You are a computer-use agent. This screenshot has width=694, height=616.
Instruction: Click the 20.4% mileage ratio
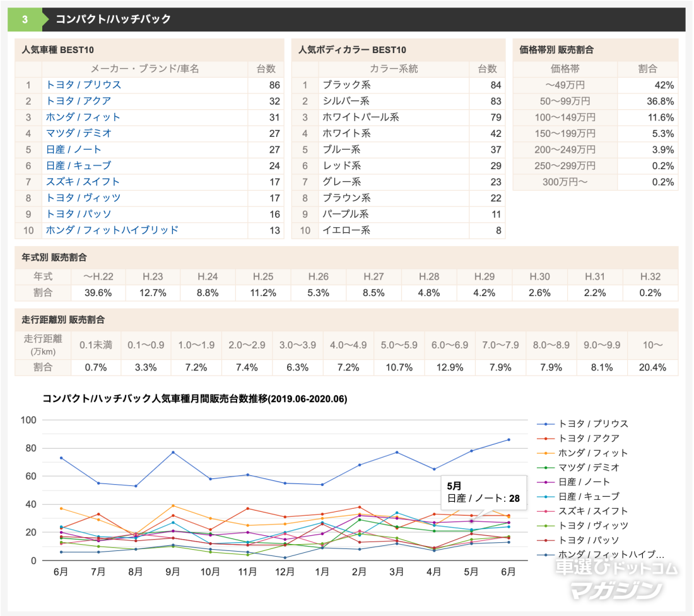point(653,367)
